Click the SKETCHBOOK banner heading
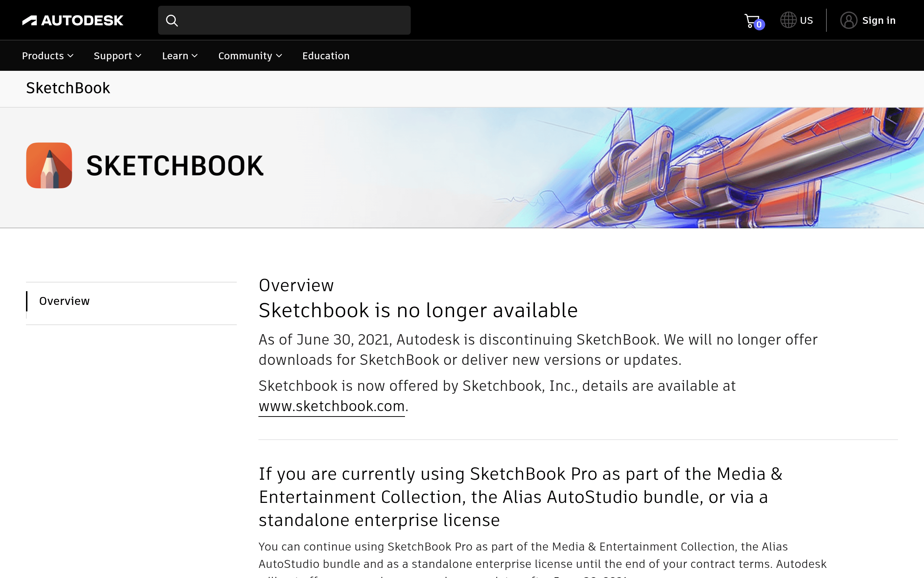The height and width of the screenshot is (578, 924). pos(175,166)
